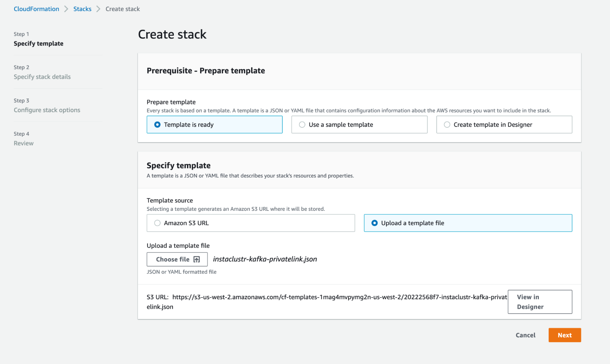Go to Step 3 Configure stack options
Viewport: 610px width, 364px height.
[x=47, y=110]
